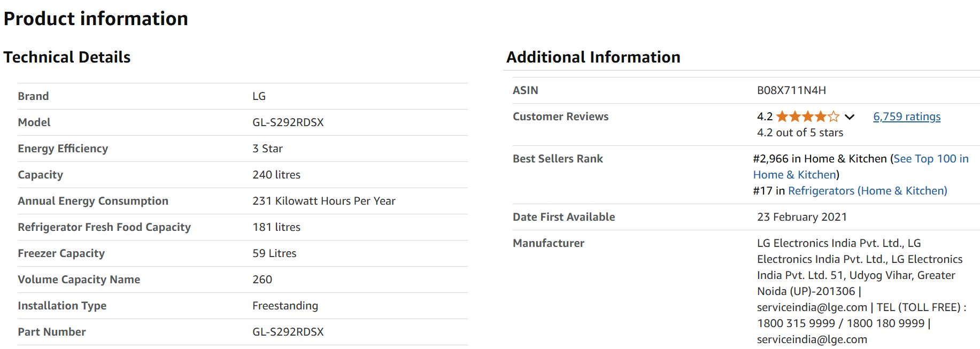Image resolution: width=980 pixels, height=349 pixels.
Task: Click the Part Number GL-S292RDSX value
Action: coord(288,332)
